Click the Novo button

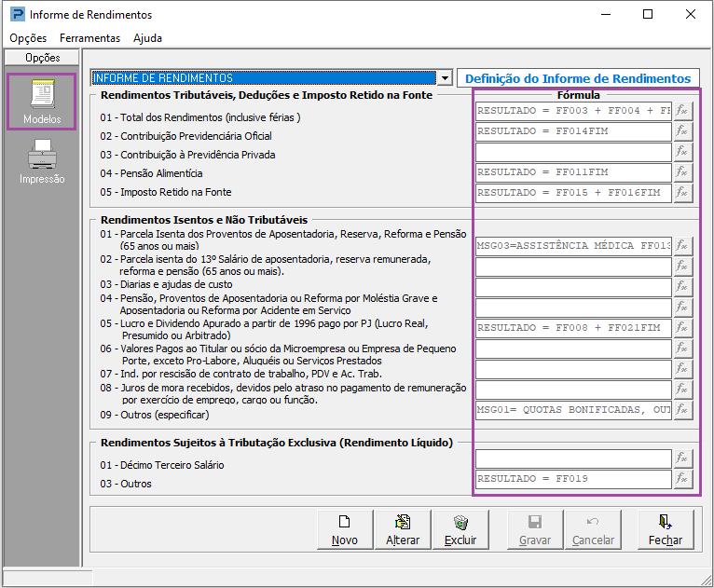(344, 530)
